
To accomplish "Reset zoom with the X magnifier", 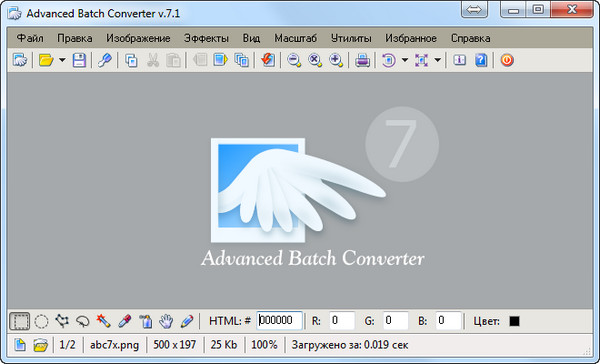I will 315,60.
